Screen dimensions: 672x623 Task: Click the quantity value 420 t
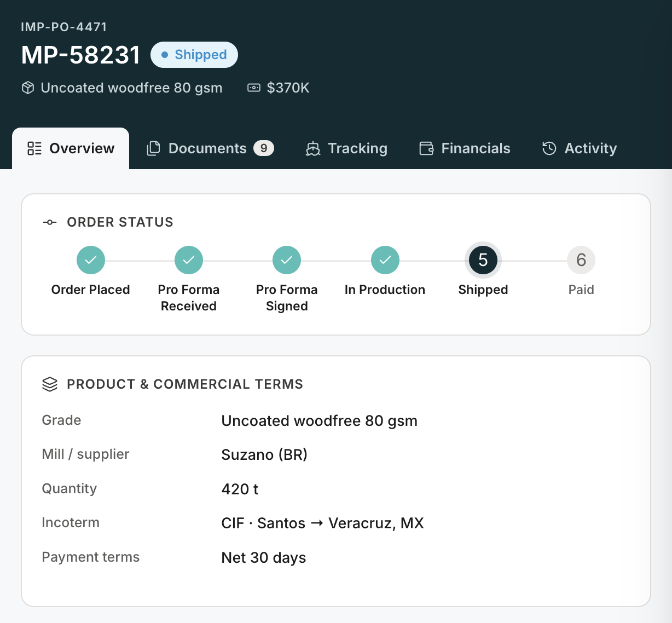pyautogui.click(x=240, y=489)
